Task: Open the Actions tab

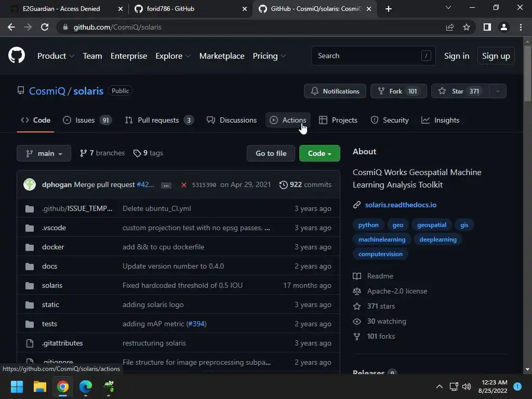Action: (288, 120)
